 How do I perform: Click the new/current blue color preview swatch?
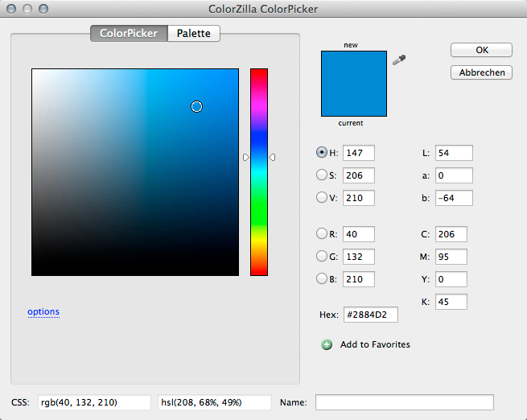pyautogui.click(x=354, y=84)
